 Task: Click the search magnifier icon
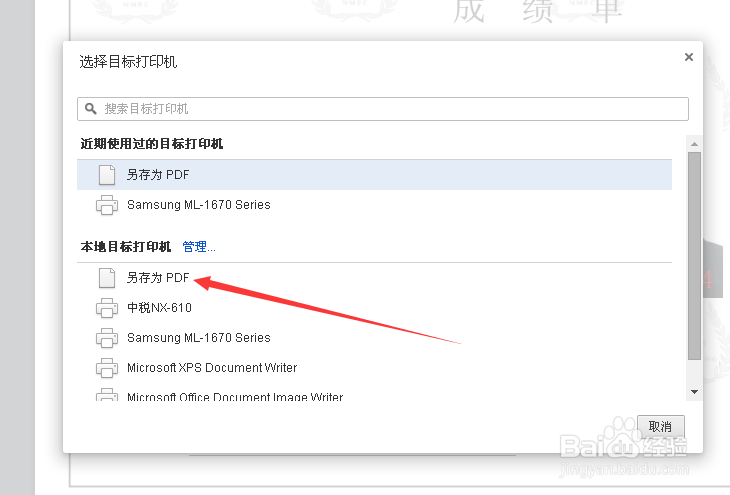point(90,108)
